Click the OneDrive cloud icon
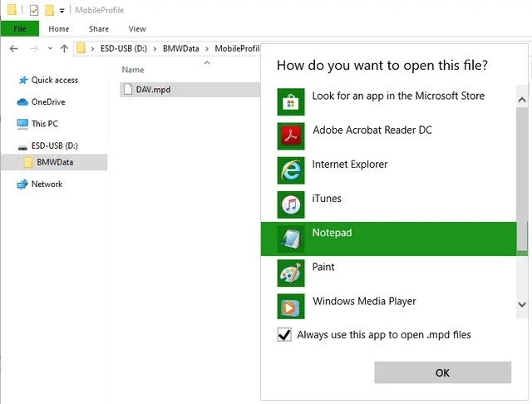 (22, 101)
